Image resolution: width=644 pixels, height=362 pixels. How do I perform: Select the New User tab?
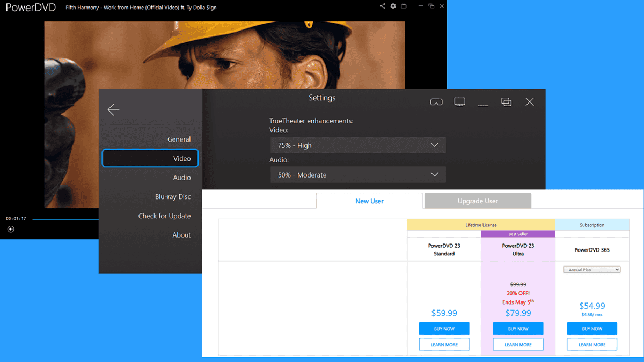369,201
